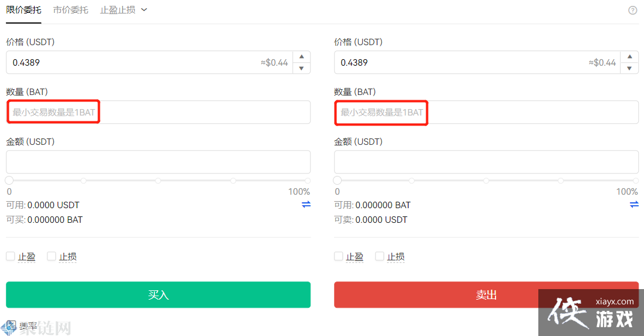Focus the buy quantity (BAT) input field
Screen dimensions: 644x336
[158, 112]
